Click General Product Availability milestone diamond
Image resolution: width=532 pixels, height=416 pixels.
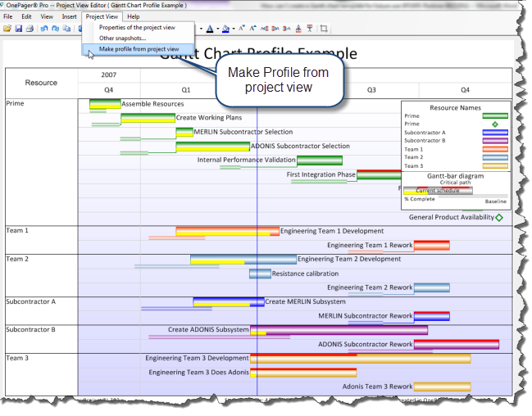tap(498, 217)
